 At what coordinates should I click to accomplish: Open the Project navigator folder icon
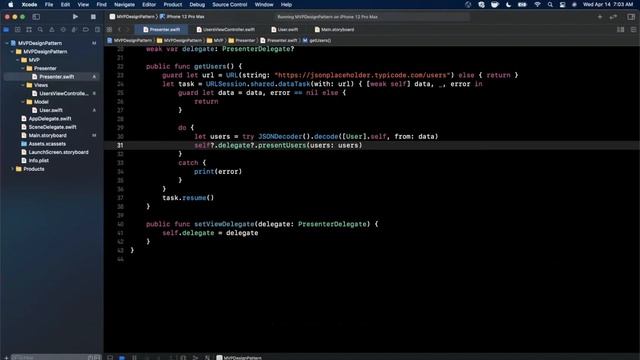(6, 29)
